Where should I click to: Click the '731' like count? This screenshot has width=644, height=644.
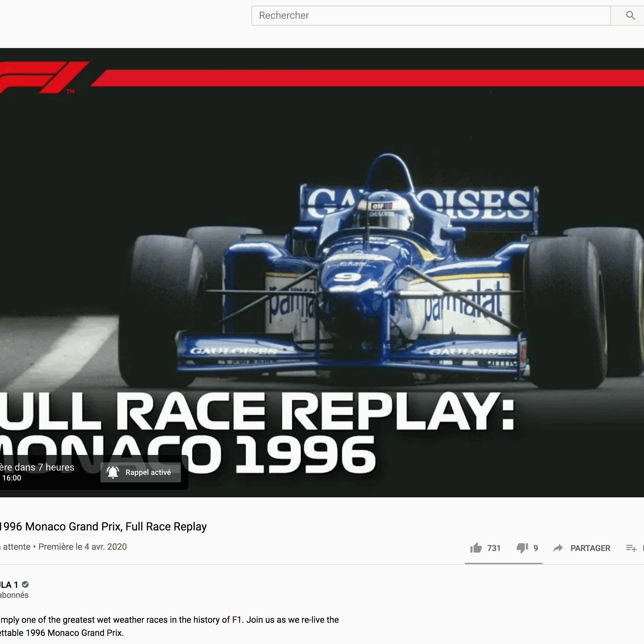click(494, 548)
